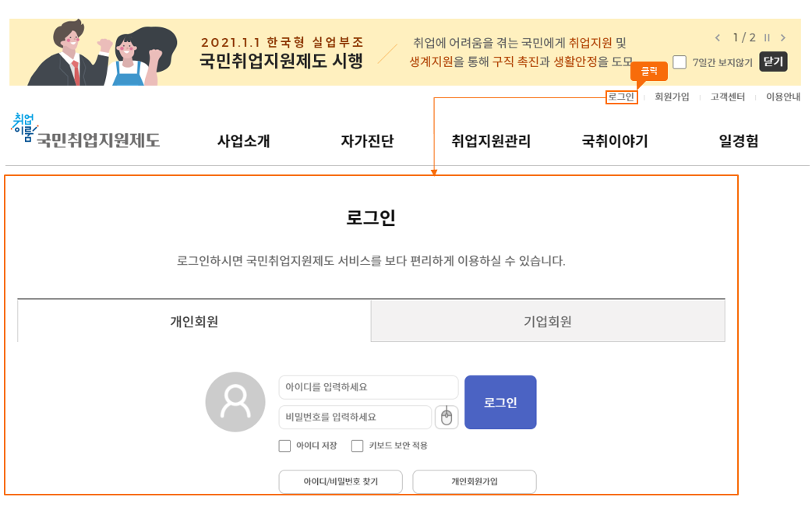Click the next banner arrow
The width and height of the screenshot is (812, 518).
[x=782, y=37]
